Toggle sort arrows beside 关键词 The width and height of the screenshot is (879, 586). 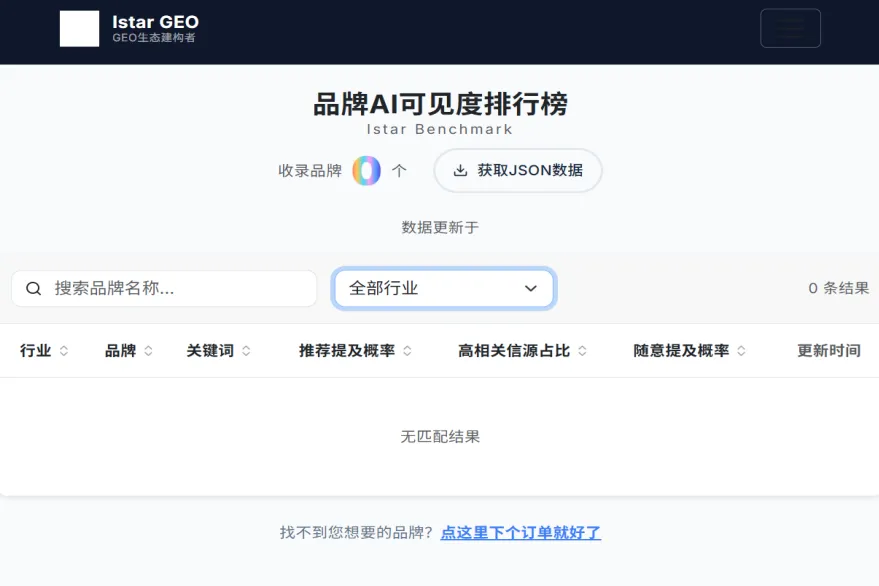coord(246,351)
